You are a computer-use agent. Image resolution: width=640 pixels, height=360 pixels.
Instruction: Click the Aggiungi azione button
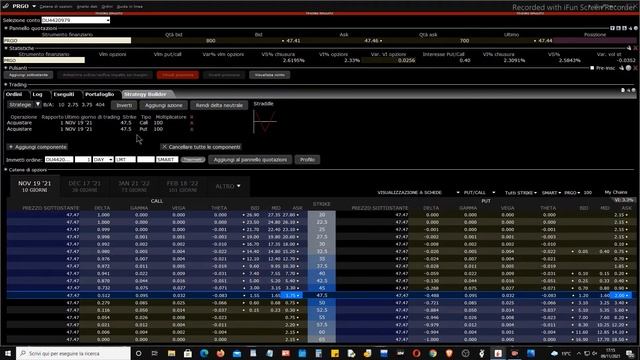click(x=164, y=105)
